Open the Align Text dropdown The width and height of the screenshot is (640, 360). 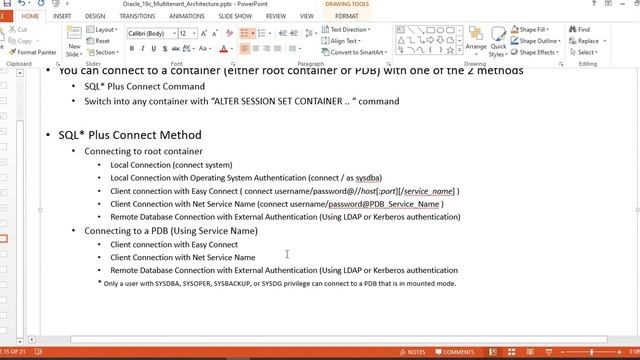[341, 41]
